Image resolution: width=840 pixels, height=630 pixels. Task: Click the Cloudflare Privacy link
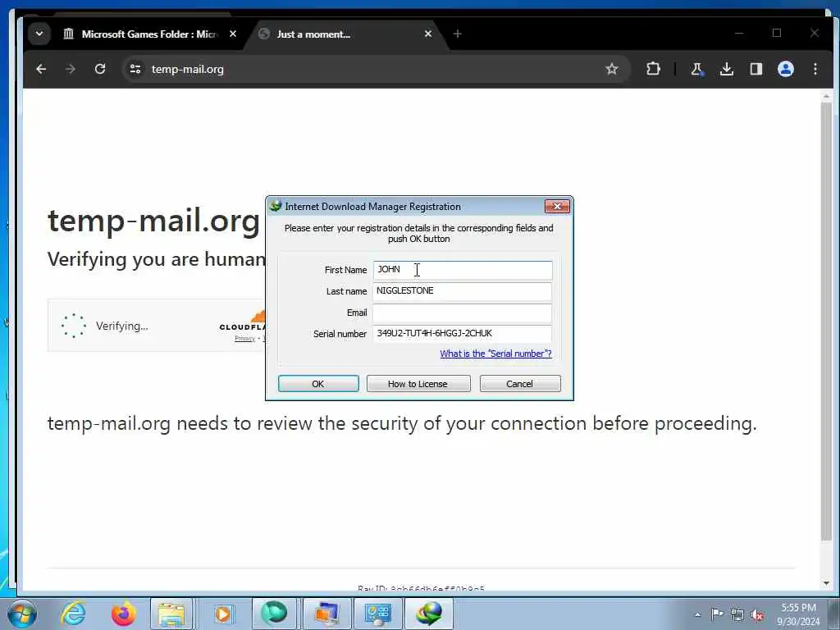244,338
